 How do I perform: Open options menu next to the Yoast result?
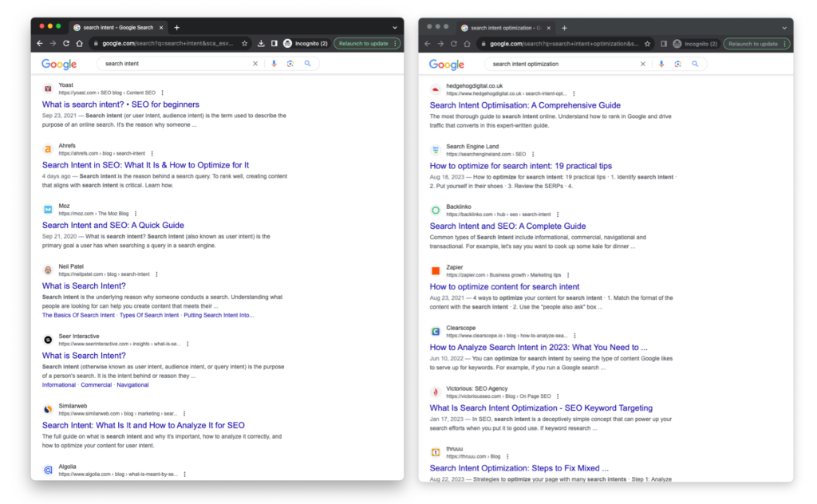pyautogui.click(x=163, y=92)
